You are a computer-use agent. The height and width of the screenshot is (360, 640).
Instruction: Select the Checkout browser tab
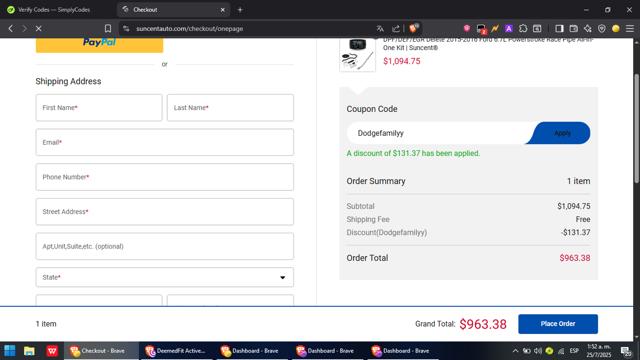173,9
